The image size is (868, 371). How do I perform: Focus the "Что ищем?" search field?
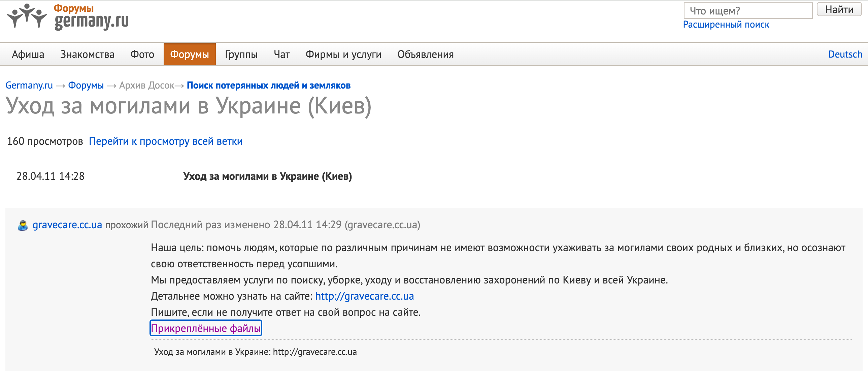coord(748,11)
